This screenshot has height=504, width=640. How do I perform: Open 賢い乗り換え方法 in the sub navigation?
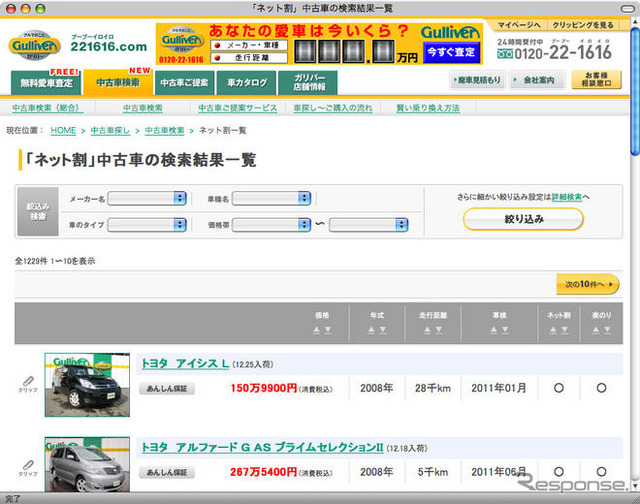(428, 108)
